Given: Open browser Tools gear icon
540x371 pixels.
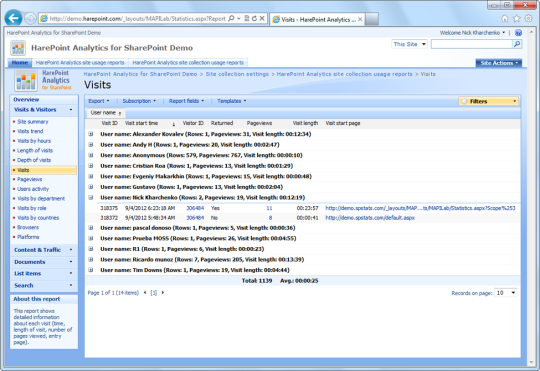Looking at the screenshot, I should 528,18.
